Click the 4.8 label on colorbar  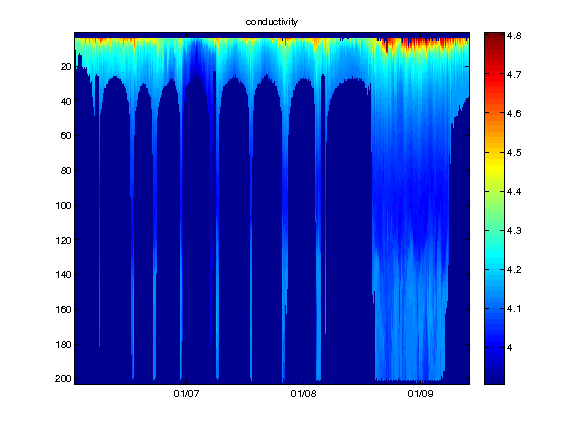(514, 36)
